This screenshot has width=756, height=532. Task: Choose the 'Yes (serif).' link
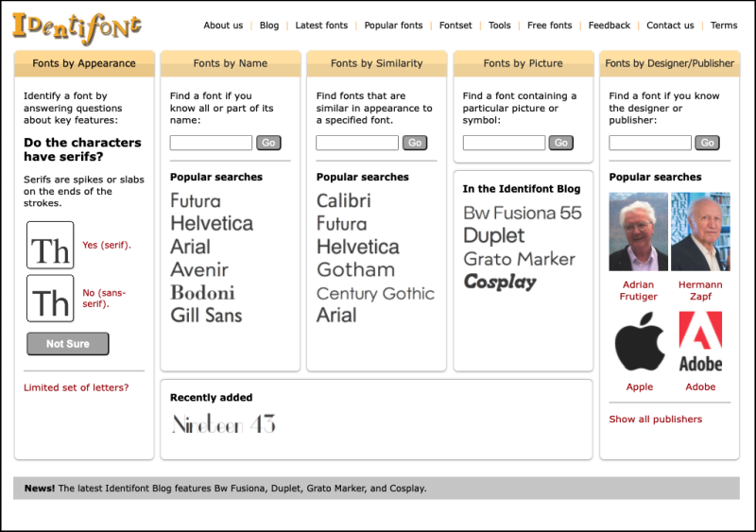(107, 245)
